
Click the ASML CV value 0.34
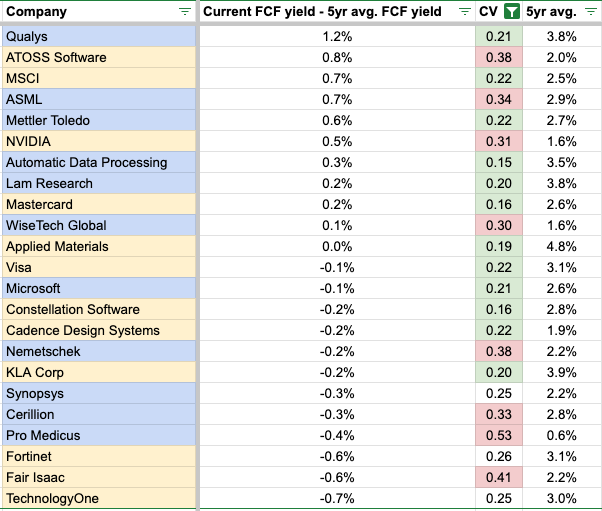[x=499, y=99]
